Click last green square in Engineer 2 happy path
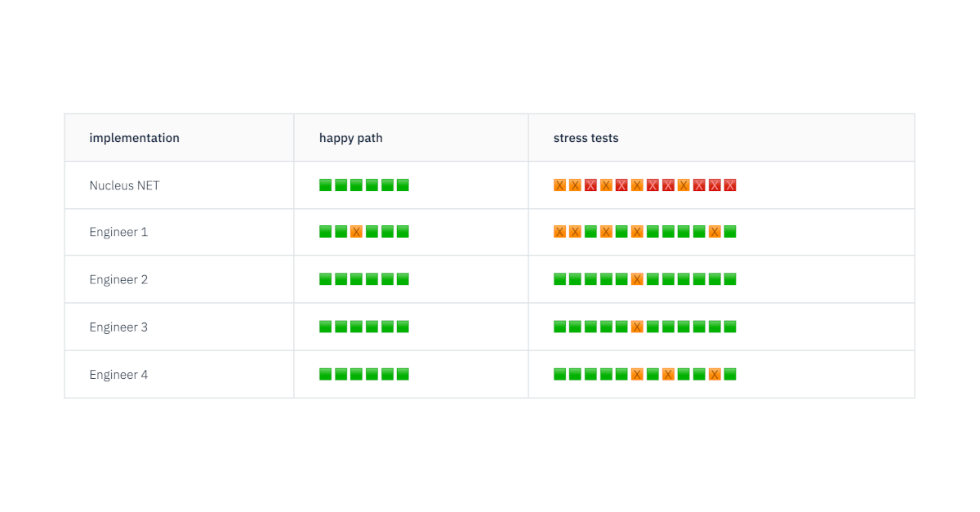The width and height of the screenshot is (980, 512). pyautogui.click(x=403, y=279)
